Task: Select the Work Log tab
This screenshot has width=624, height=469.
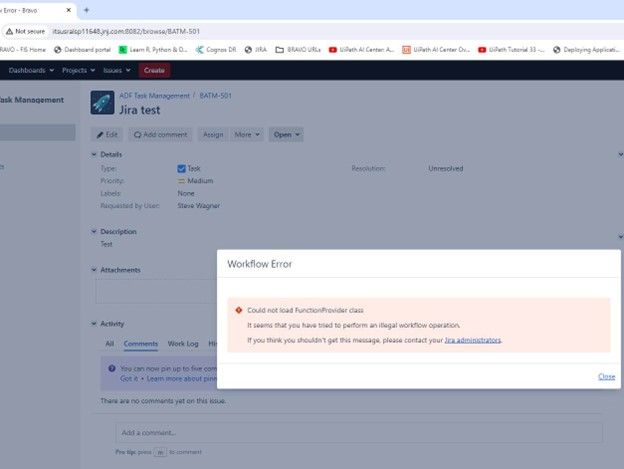Action: click(x=183, y=344)
